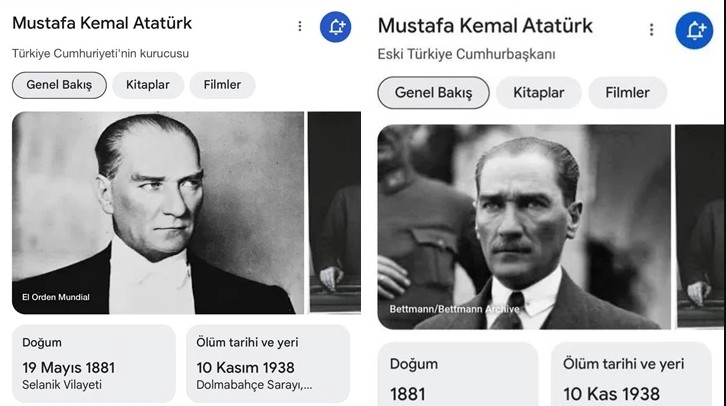Open the El Orden Mundial portrait photo
The height and width of the screenshot is (406, 726).
[158, 213]
